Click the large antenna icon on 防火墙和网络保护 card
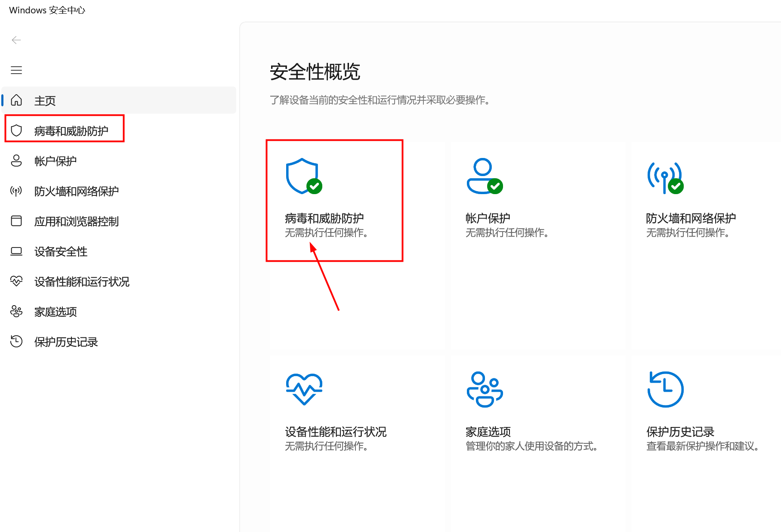This screenshot has width=781, height=532. [x=666, y=178]
